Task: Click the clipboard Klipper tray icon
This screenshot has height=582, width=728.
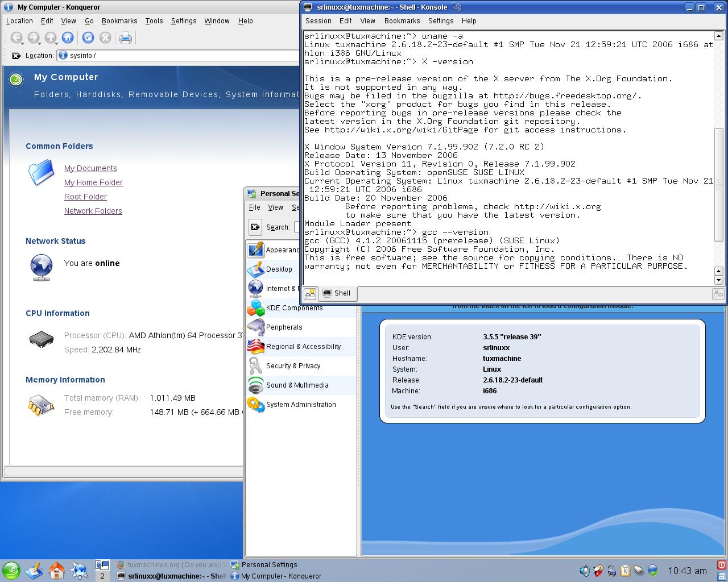Action: tap(625, 571)
